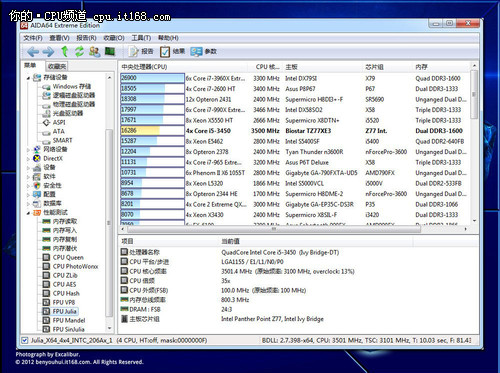This screenshot has width=500, height=373.
Task: Collapse the 存储设备 tree node
Action: click(x=28, y=78)
